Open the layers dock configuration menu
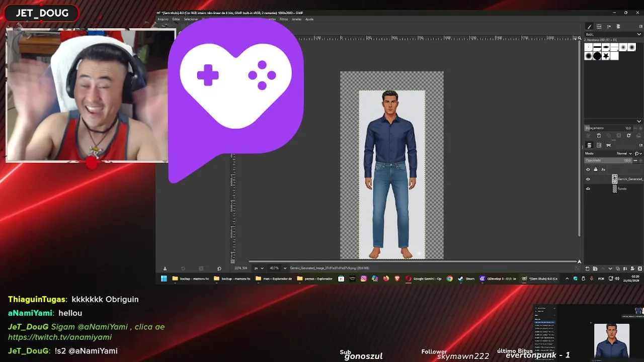 click(x=641, y=145)
